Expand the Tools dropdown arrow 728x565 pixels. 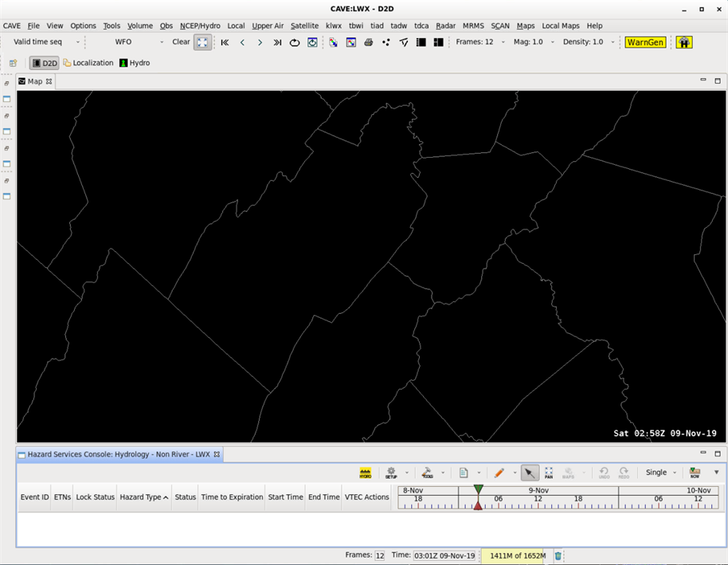click(443, 473)
